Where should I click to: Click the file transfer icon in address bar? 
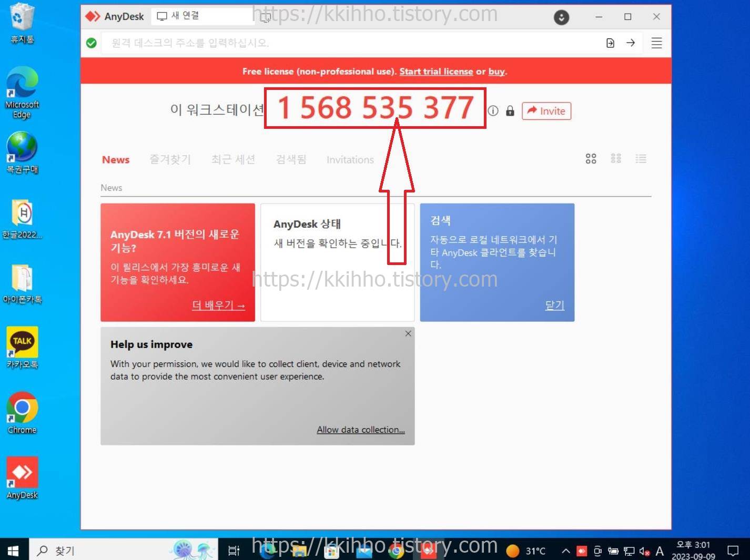point(610,43)
